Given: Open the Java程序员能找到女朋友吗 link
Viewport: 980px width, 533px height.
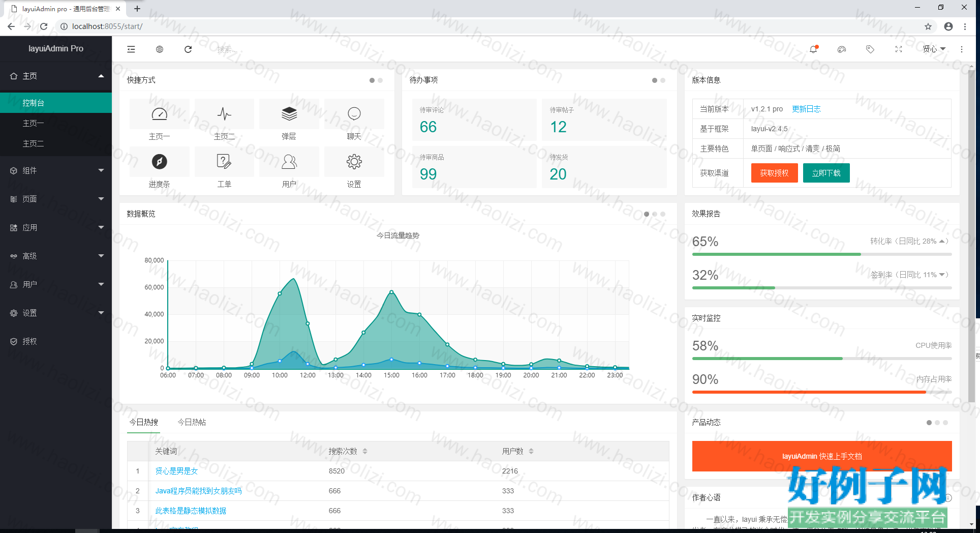Looking at the screenshot, I should coord(198,491).
